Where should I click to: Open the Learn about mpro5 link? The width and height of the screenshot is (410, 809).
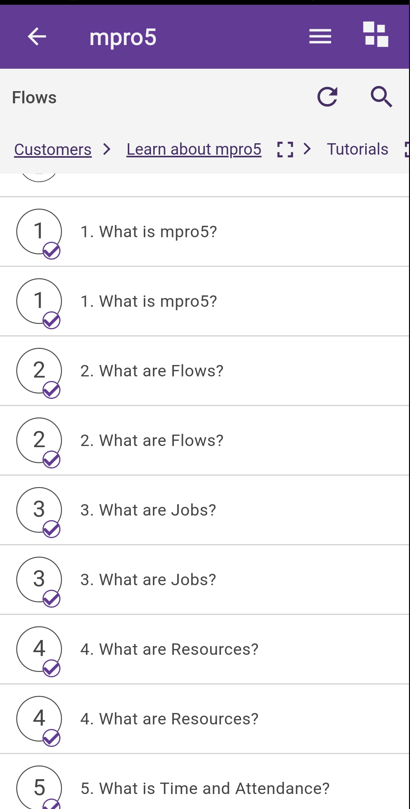(x=194, y=150)
